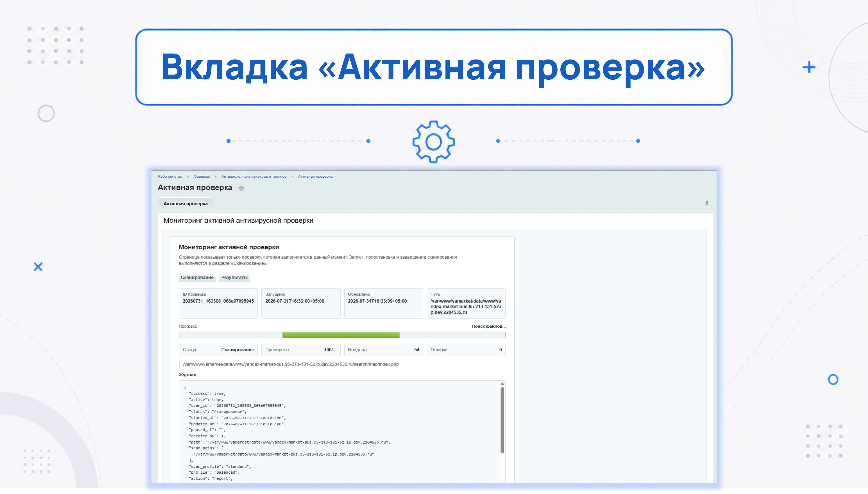Click the pin icon on the tab bar
Image resolution: width=868 pixels, height=494 pixels.
707,204
